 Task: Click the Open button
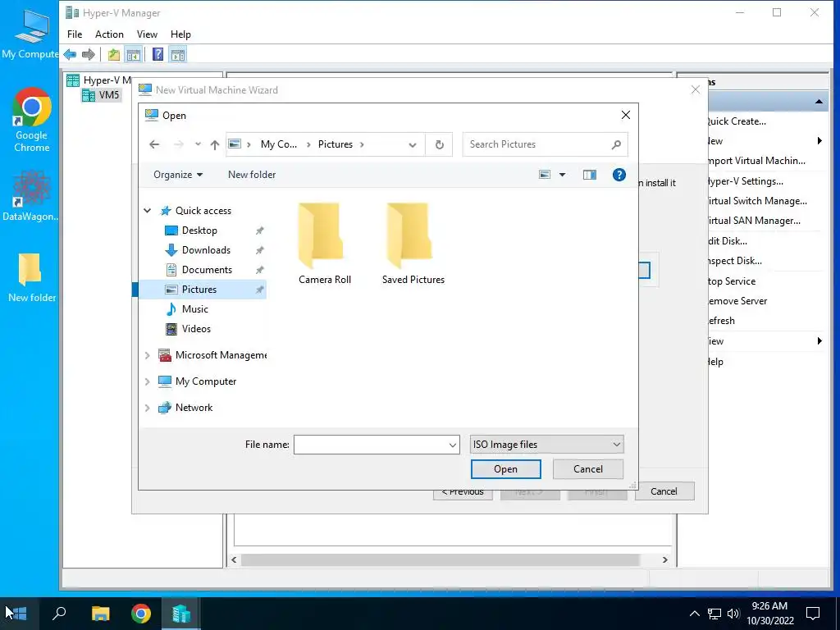tap(505, 469)
